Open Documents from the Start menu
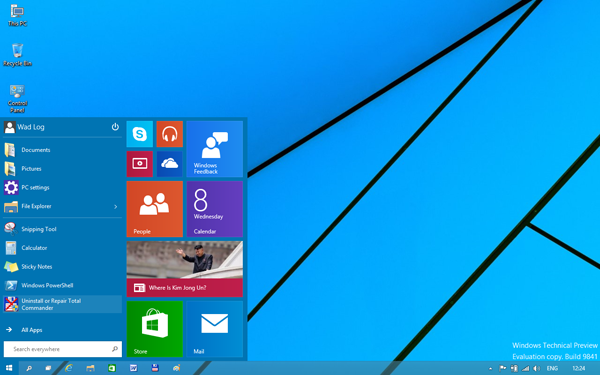600x375 pixels. (x=63, y=150)
